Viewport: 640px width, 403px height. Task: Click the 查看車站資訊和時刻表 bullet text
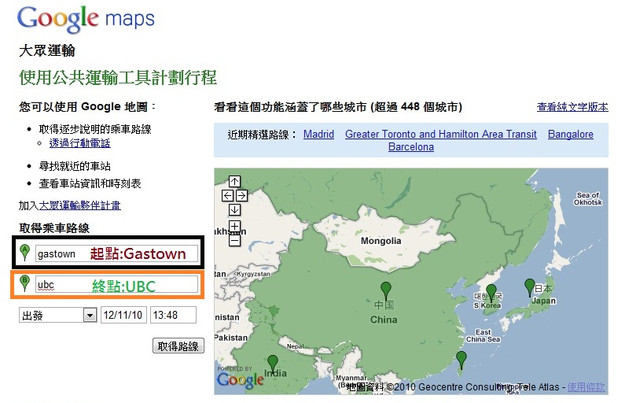[x=90, y=184]
